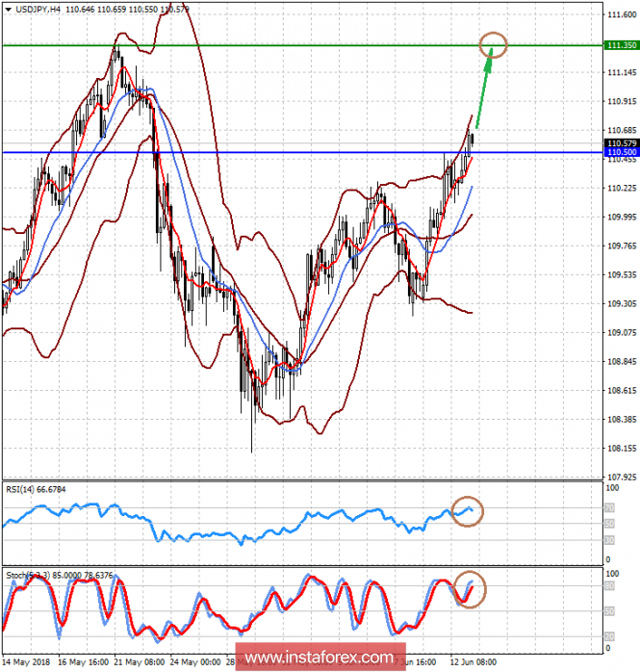This screenshot has width=640, height=672.
Task: Select the green upward arrow on chart
Action: pyautogui.click(x=485, y=90)
